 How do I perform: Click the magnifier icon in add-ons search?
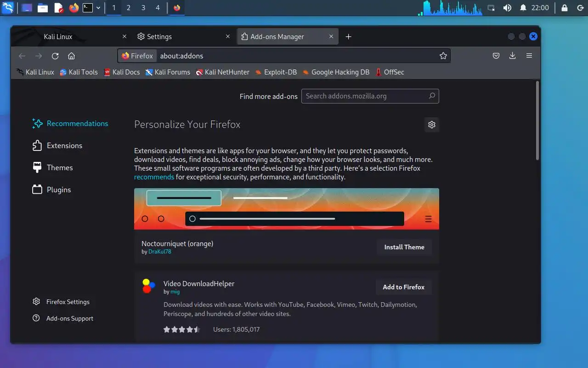432,96
